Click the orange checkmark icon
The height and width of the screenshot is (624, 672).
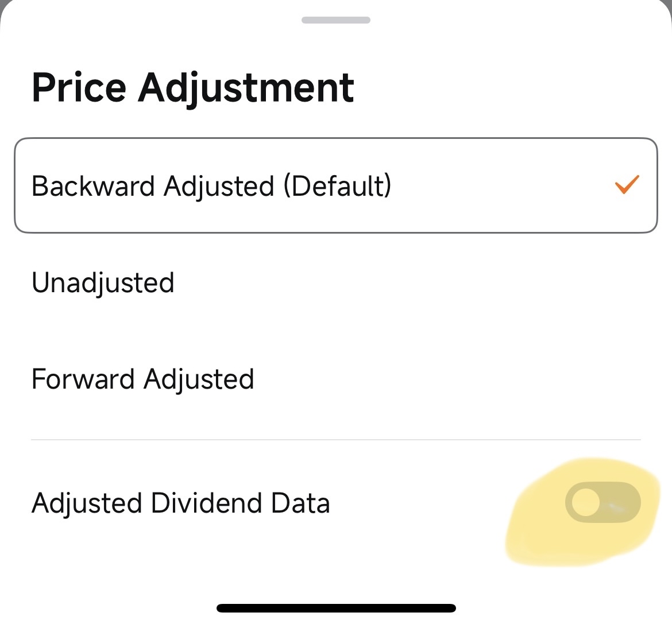(x=627, y=184)
